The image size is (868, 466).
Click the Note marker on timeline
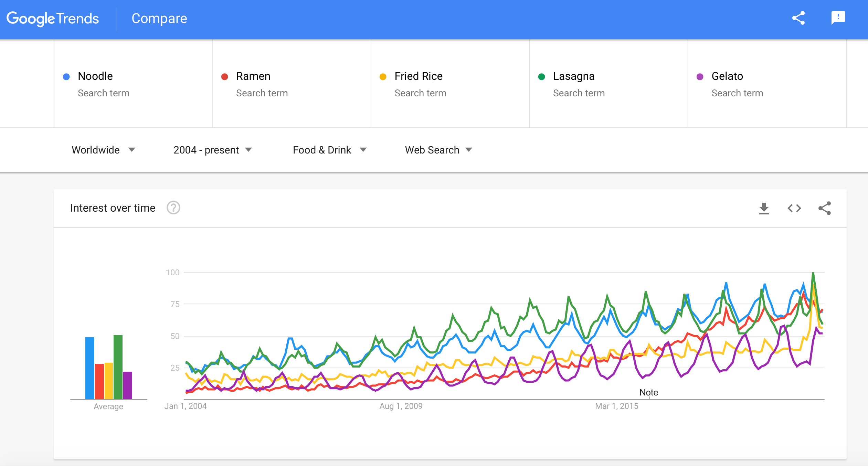[648, 392]
